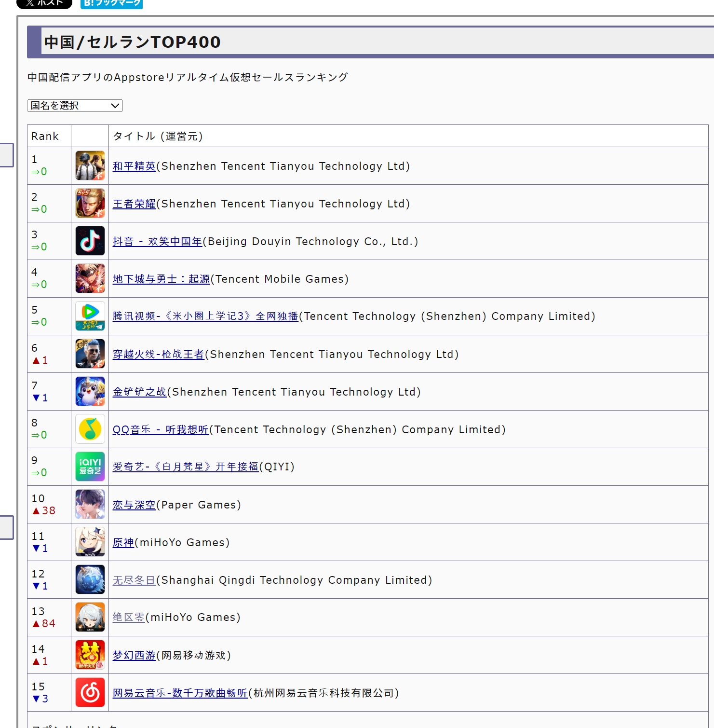Click the QQ Music app icon

[90, 429]
